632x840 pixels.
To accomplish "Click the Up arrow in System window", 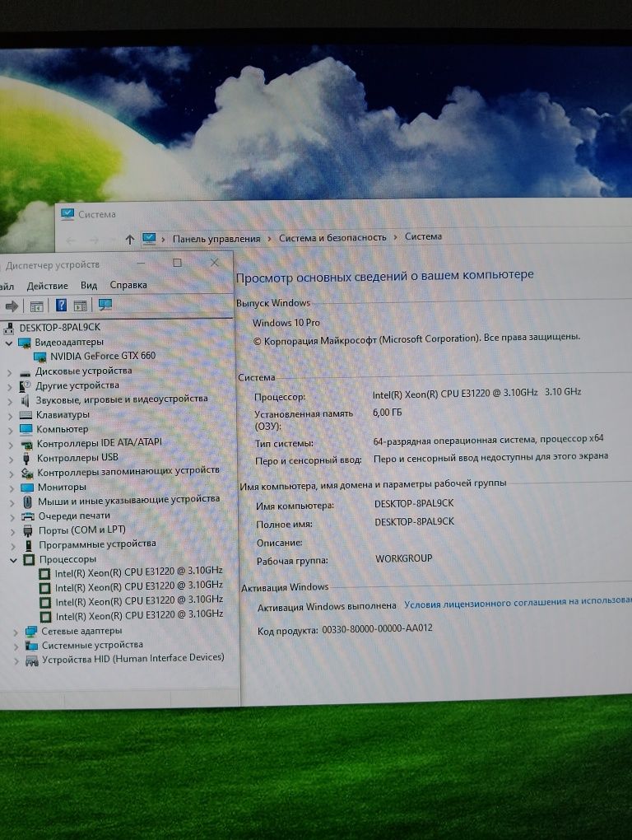I will [129, 240].
